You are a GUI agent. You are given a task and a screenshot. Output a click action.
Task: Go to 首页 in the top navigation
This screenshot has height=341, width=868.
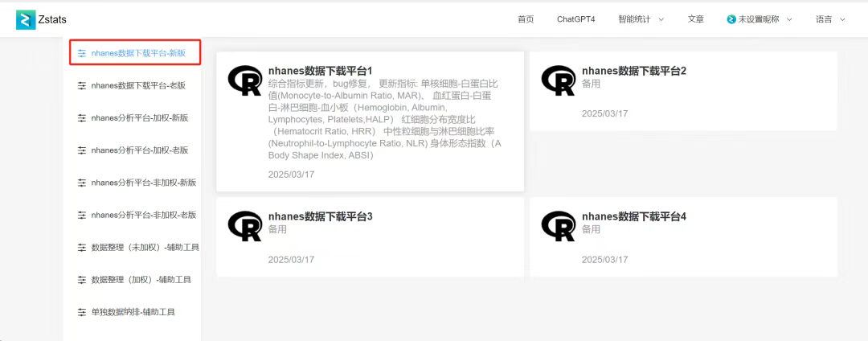point(526,19)
